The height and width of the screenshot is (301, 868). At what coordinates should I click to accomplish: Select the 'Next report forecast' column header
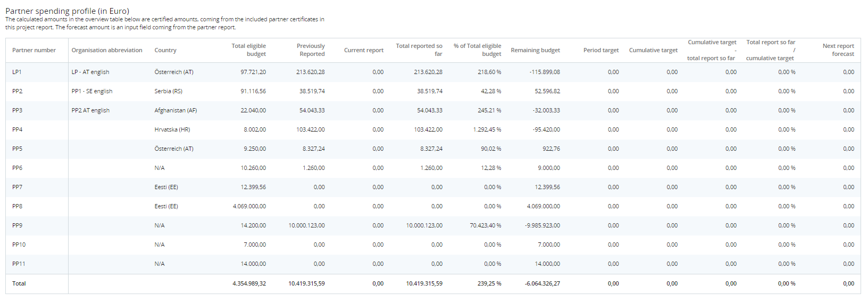[x=838, y=50]
